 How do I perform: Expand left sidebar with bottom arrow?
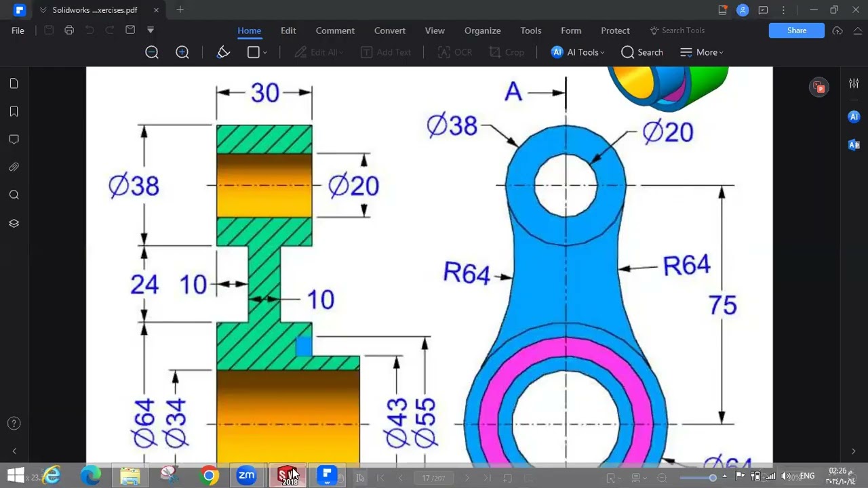tap(14, 451)
